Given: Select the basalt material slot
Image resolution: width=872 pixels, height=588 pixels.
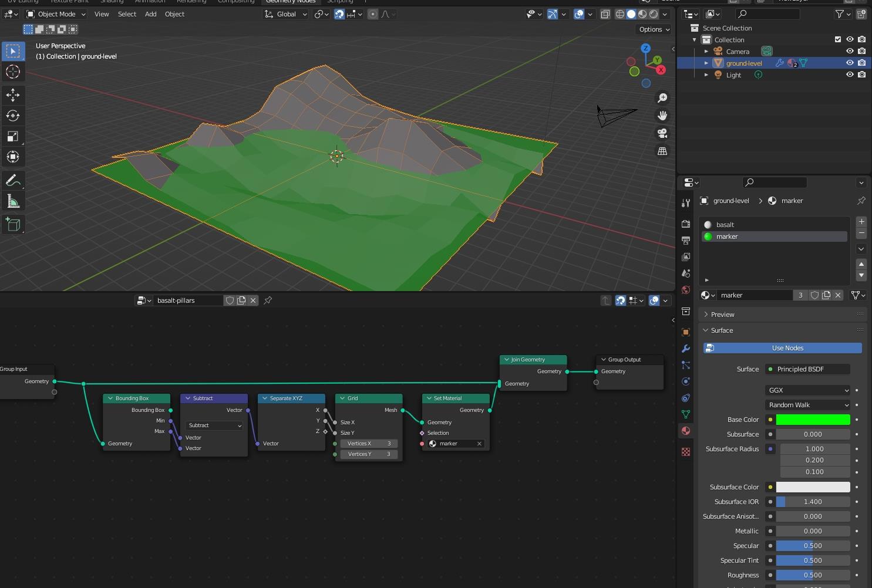Looking at the screenshot, I should coord(725,225).
